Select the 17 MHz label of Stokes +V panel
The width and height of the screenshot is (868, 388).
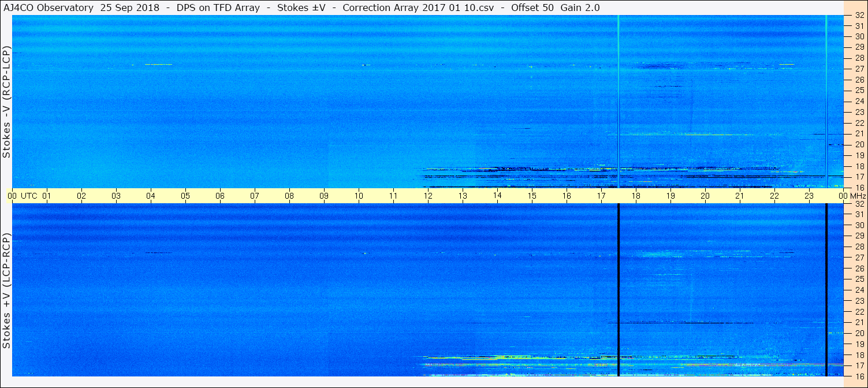(859, 365)
